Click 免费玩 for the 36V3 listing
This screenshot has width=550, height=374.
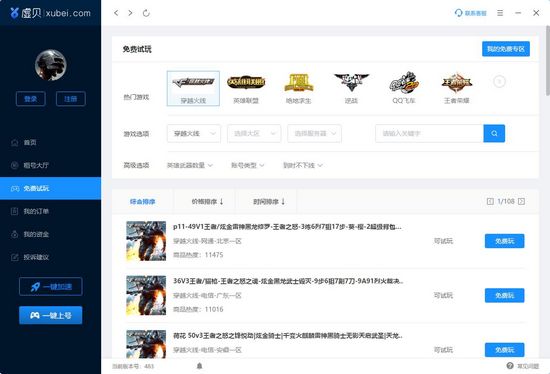click(x=505, y=295)
